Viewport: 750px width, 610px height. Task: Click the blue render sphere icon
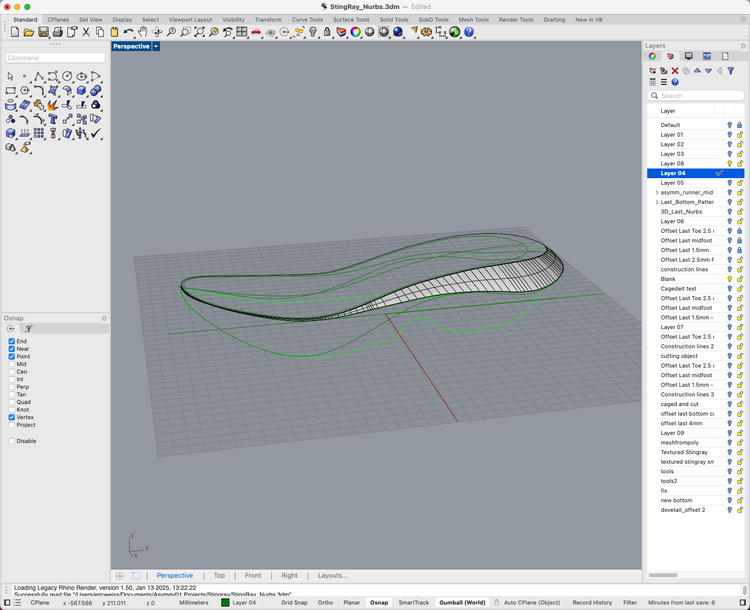point(398,32)
